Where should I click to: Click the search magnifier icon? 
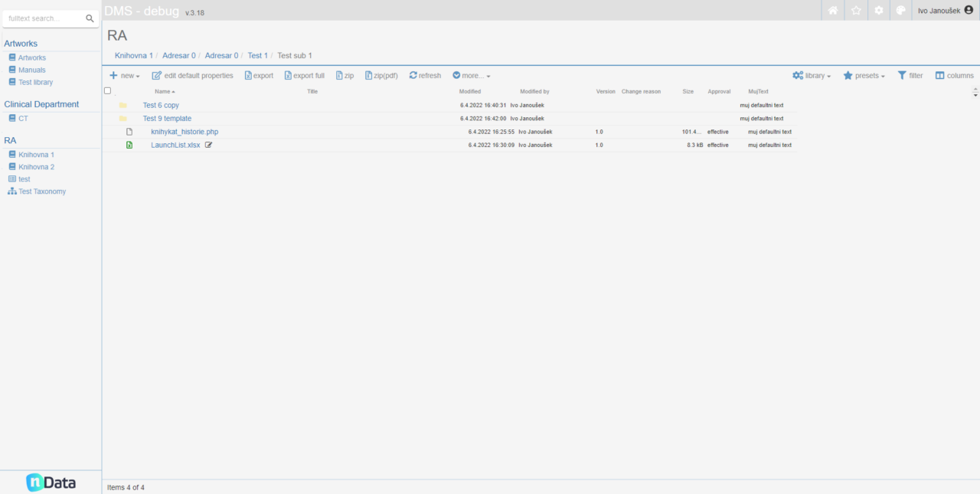90,18
